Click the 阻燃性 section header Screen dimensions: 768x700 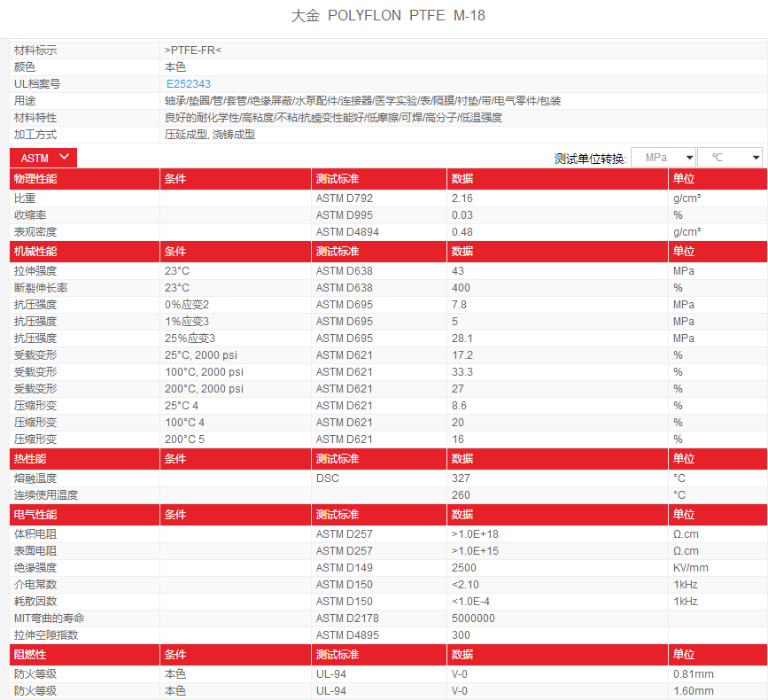[x=30, y=655]
